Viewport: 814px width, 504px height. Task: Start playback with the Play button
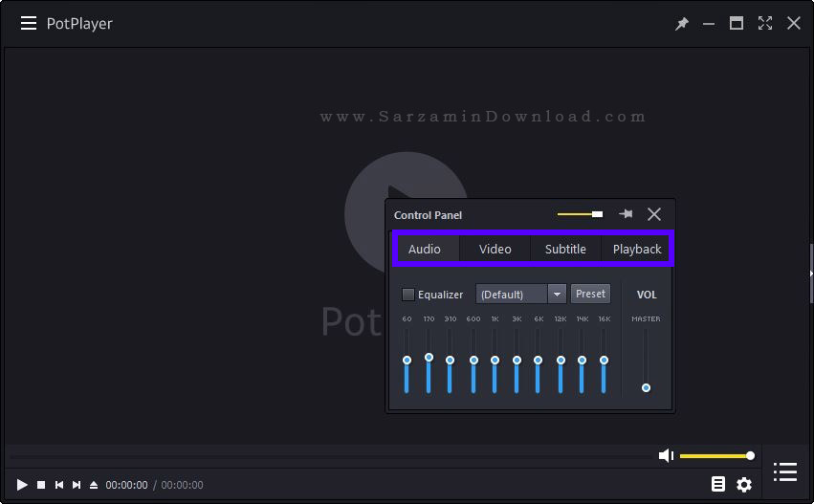pos(22,485)
